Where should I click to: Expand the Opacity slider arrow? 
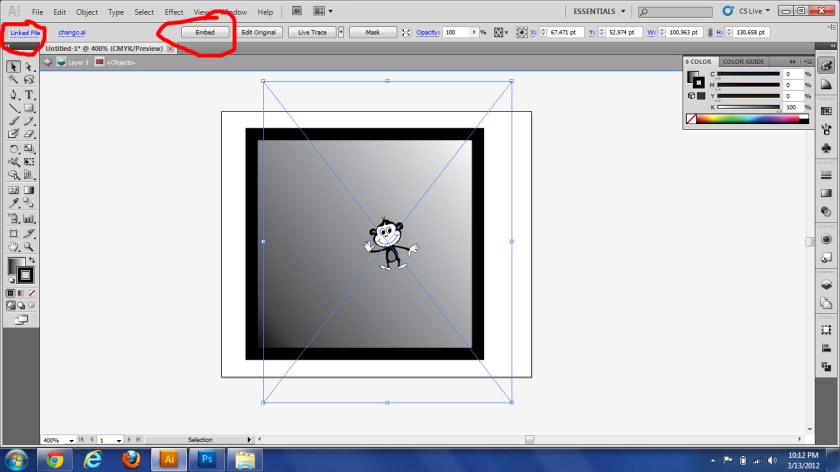tap(474, 32)
